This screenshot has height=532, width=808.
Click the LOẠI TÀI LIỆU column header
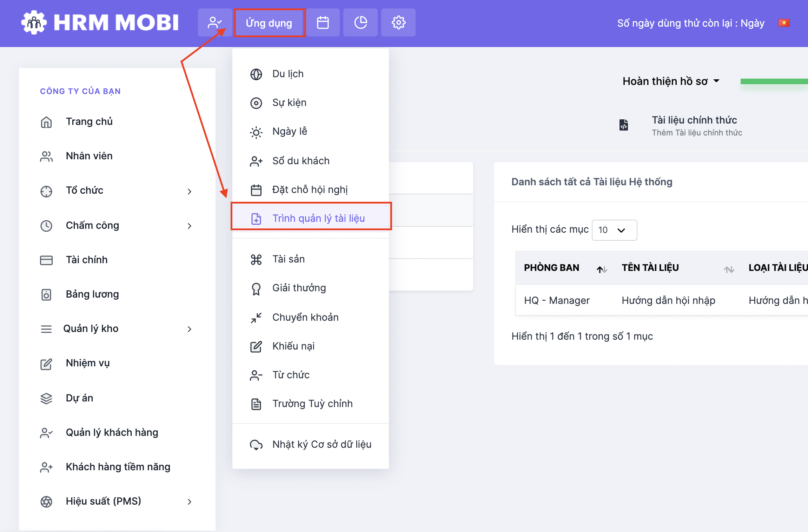pyautogui.click(x=778, y=268)
